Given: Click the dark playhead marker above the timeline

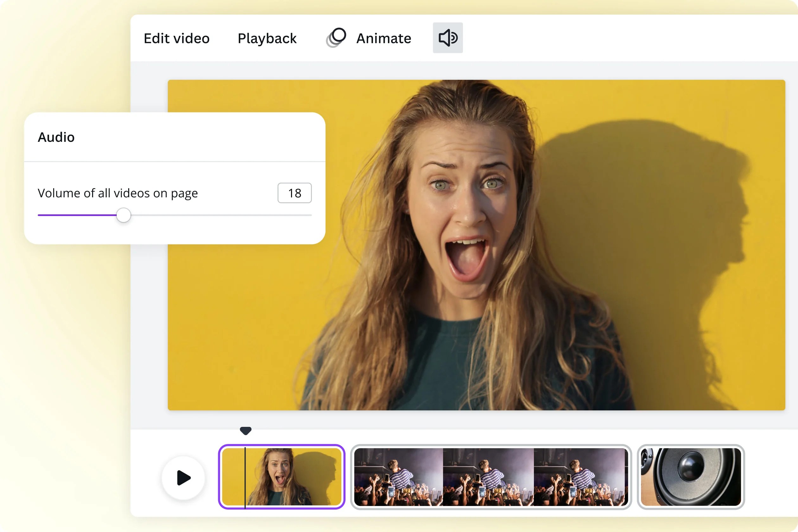Looking at the screenshot, I should click(245, 430).
